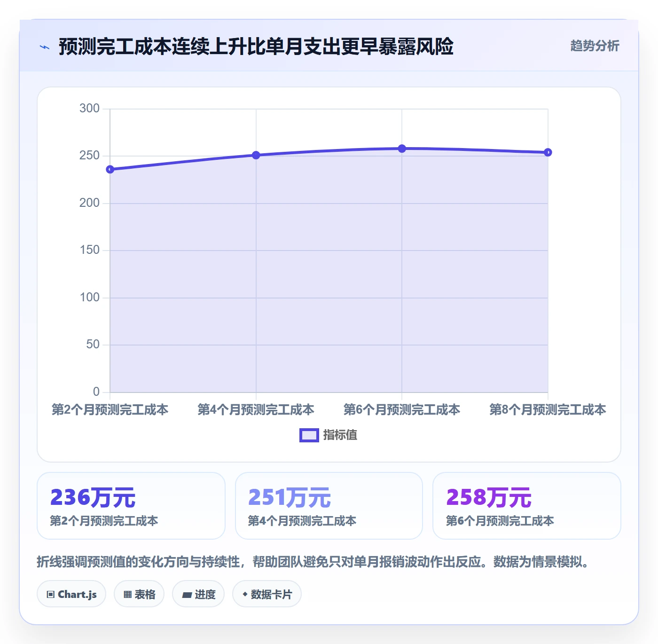Click the 50 y-axis value

[93, 345]
